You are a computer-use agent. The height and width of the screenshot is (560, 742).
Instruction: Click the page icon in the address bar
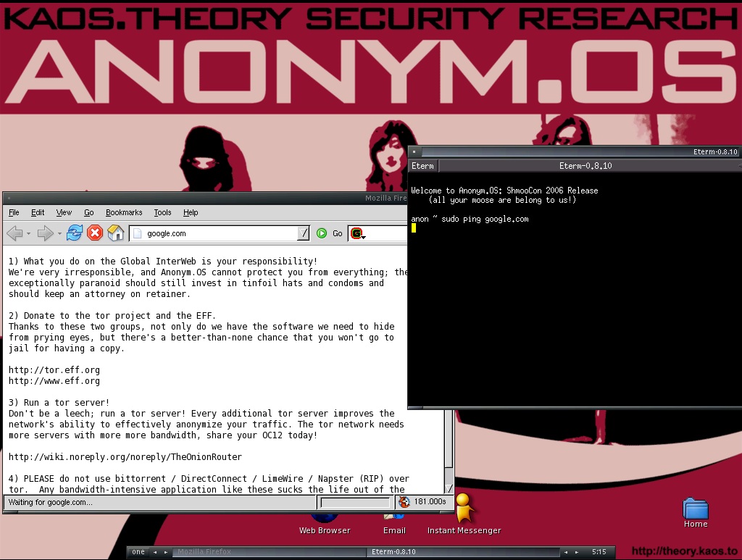coord(137,233)
